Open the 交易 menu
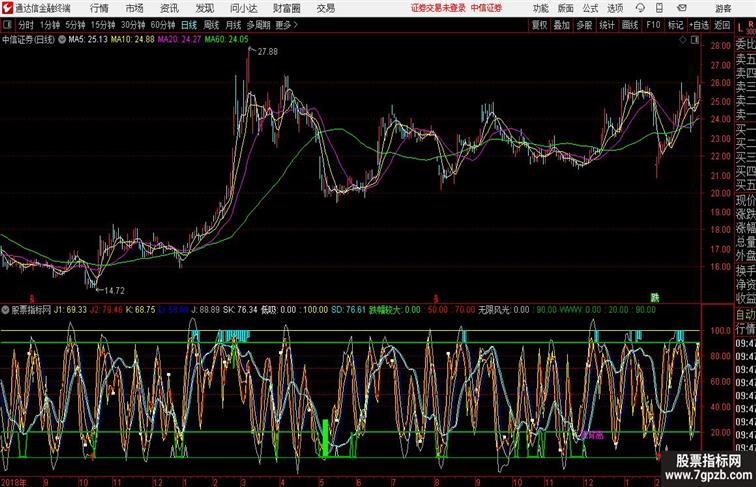Screen dimensions: 756x487 [x=325, y=8]
